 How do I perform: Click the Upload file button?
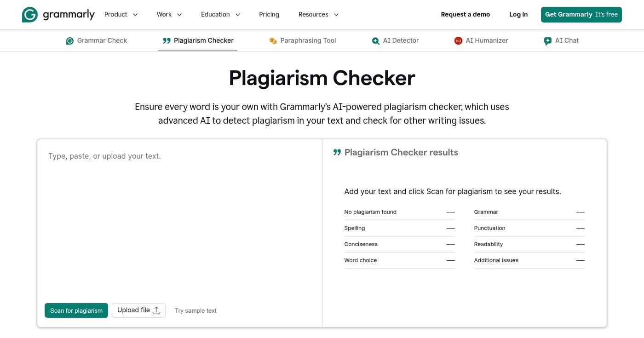pos(138,310)
